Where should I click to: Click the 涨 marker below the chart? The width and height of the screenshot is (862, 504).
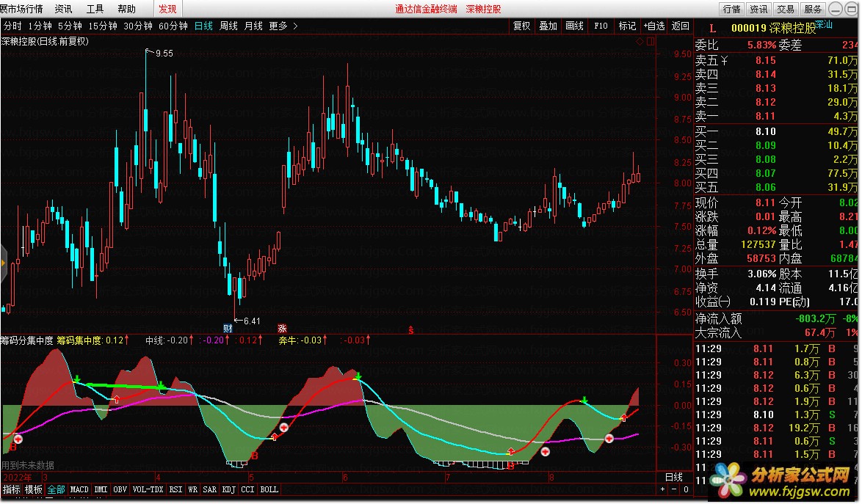click(x=282, y=329)
